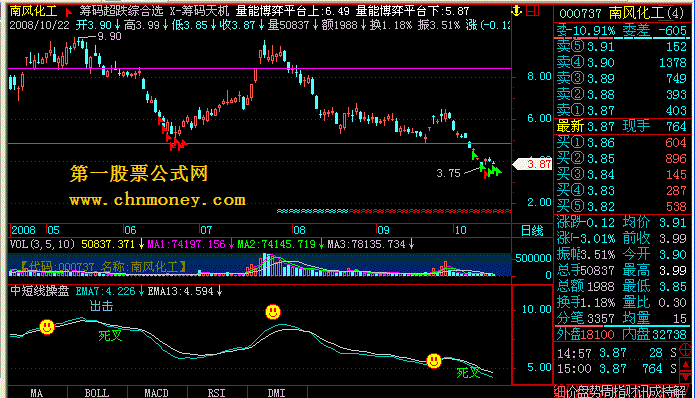695x398 pixels.
Task: Click the 筹码超跌综合选 indicator name
Action: click(121, 11)
